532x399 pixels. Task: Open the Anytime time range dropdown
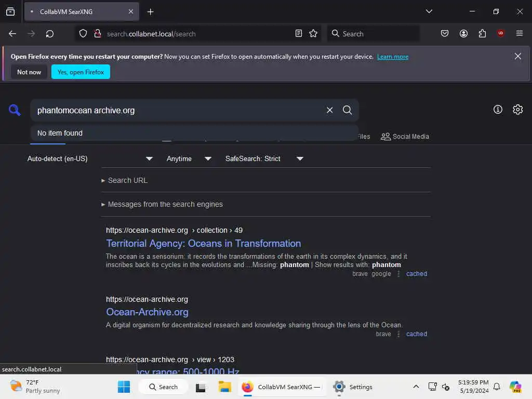pos(189,159)
